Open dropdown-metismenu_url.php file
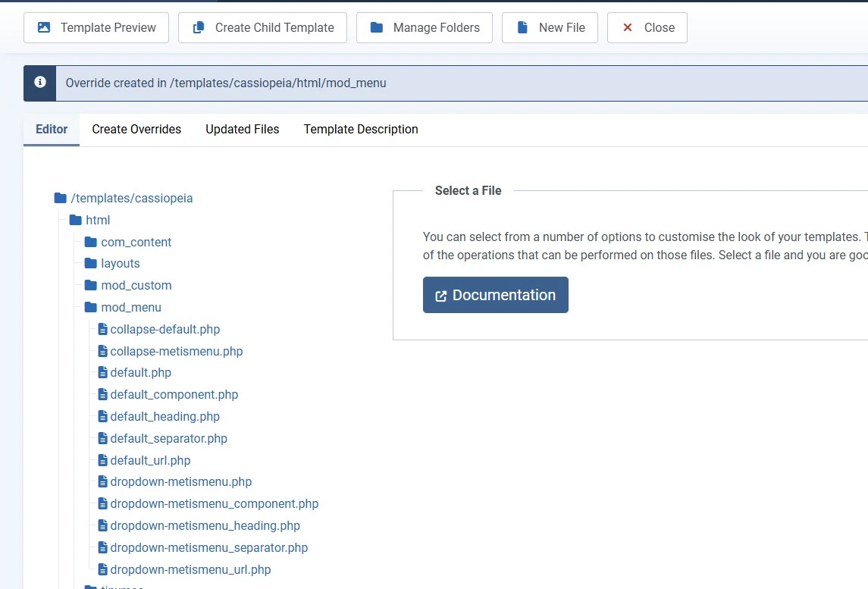Image resolution: width=868 pixels, height=589 pixels. (x=184, y=569)
